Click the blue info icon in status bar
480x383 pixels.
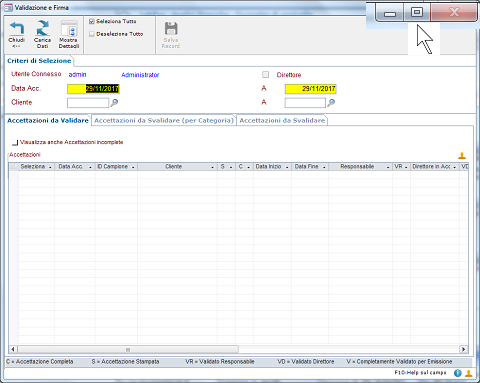(458, 373)
